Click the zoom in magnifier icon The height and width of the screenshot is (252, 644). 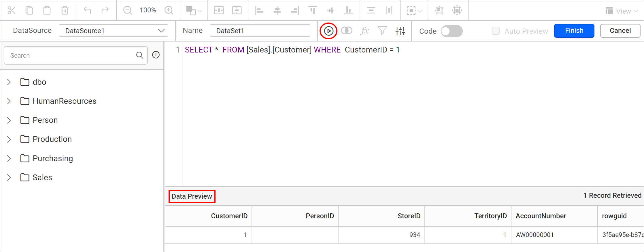point(169,10)
